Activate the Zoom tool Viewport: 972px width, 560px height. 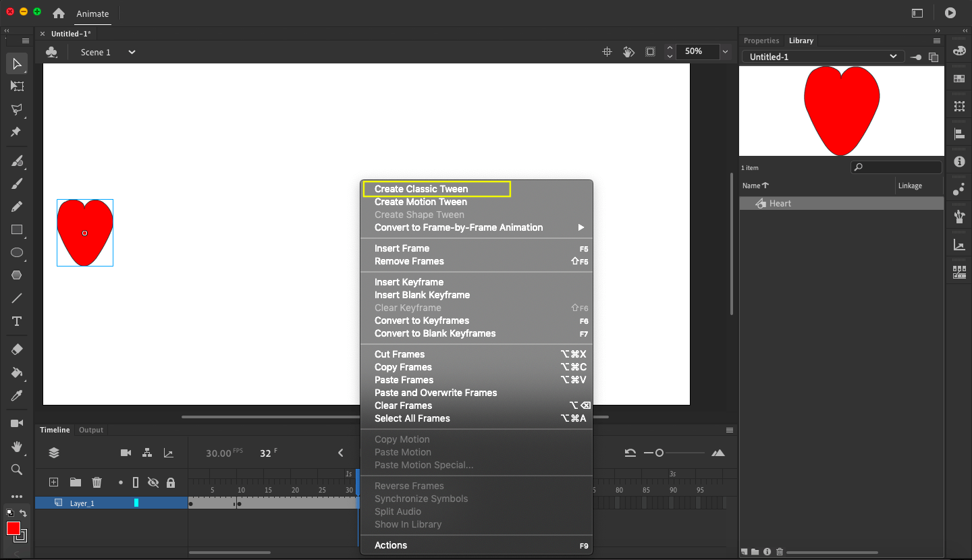(16, 470)
